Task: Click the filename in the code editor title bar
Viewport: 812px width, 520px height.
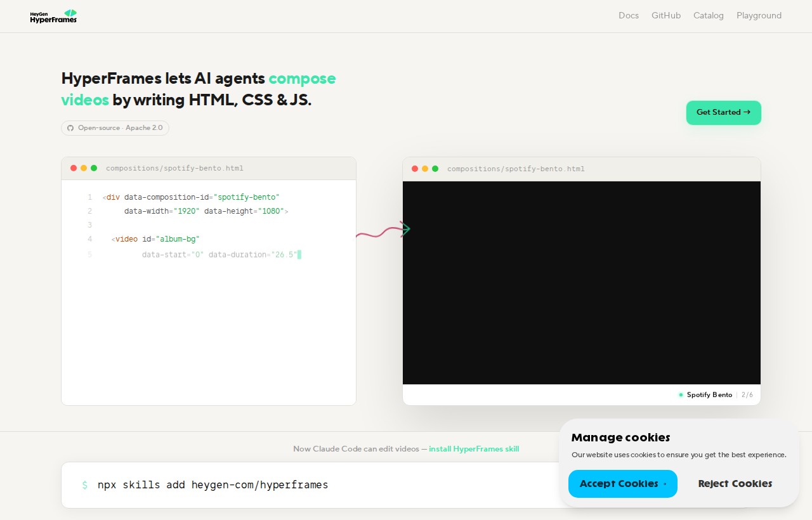Action: click(x=174, y=169)
